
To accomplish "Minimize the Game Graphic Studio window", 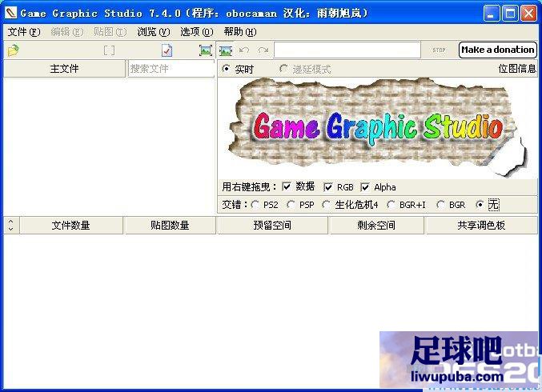I will pyautogui.click(x=492, y=14).
